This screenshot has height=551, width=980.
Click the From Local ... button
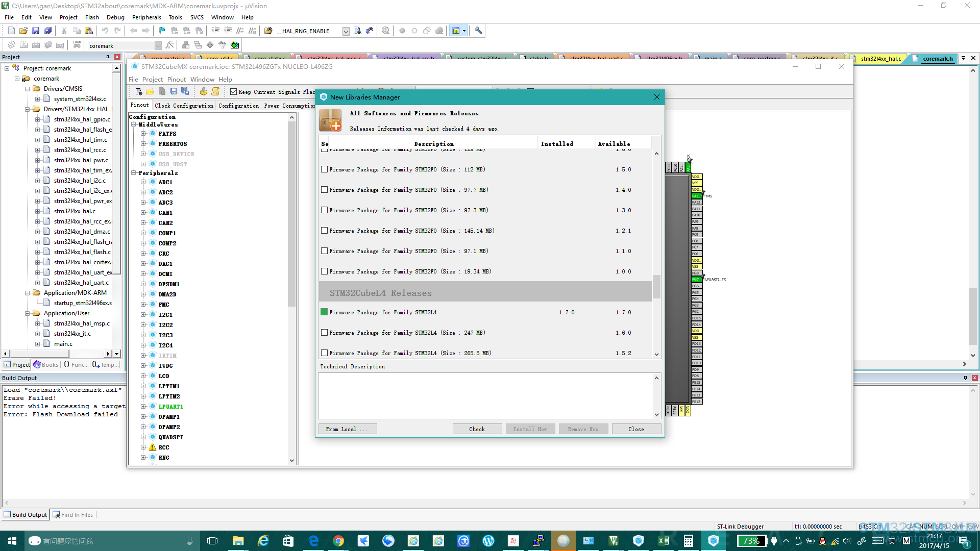(348, 429)
